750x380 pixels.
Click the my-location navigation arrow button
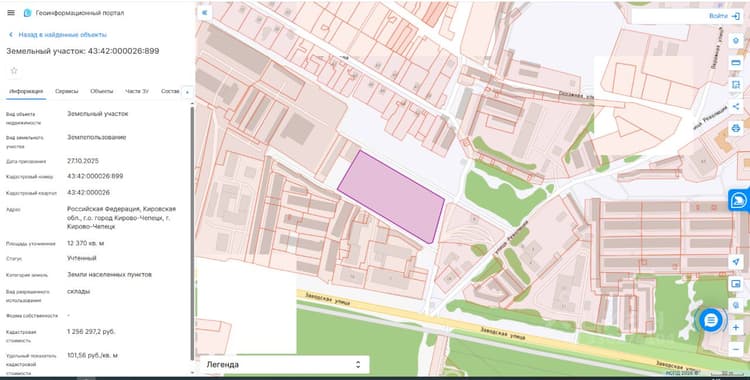pos(736,262)
